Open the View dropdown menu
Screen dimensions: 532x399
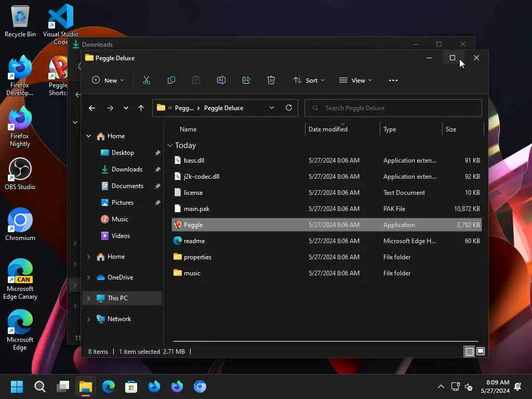355,81
